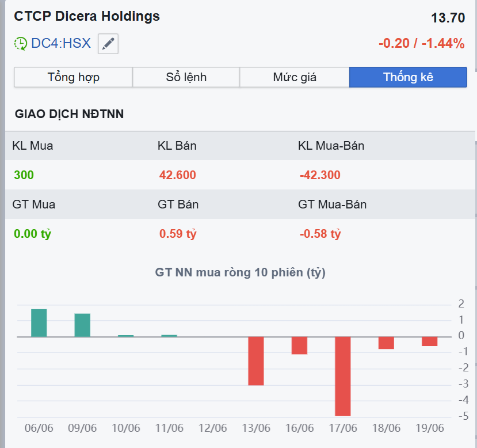Open the DC4:HSX ticker link

point(60,43)
